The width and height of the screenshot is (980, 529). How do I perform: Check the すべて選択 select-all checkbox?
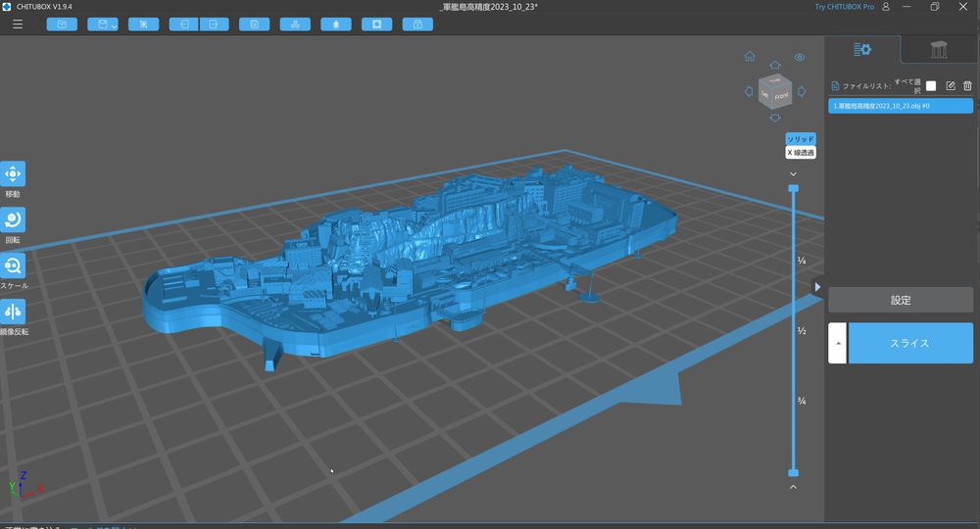point(931,86)
